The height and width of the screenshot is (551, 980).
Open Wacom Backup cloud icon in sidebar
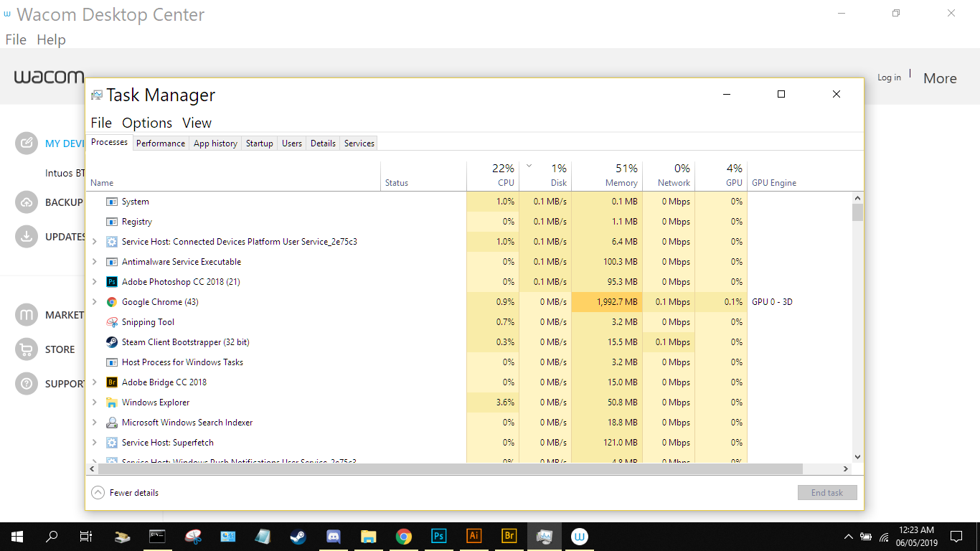click(27, 202)
